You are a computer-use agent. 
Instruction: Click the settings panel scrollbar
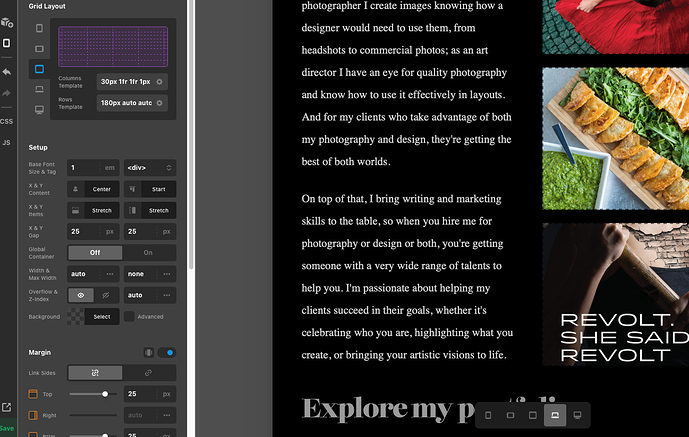(191, 134)
